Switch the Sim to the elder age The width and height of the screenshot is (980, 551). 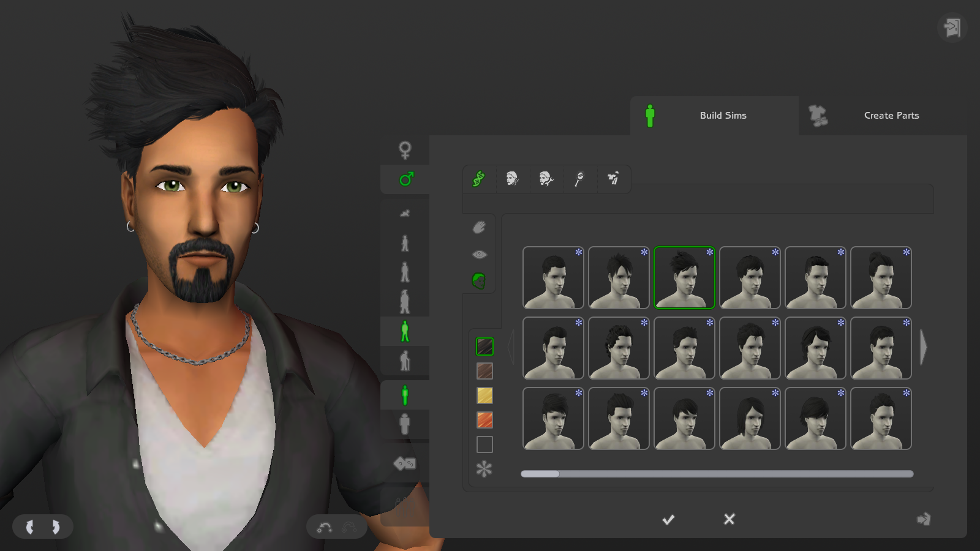405,362
